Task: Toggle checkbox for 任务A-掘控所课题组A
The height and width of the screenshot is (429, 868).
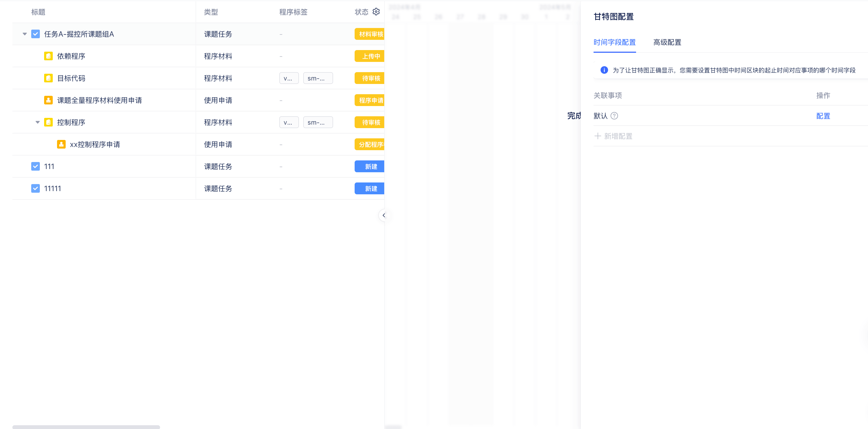Action: click(35, 34)
